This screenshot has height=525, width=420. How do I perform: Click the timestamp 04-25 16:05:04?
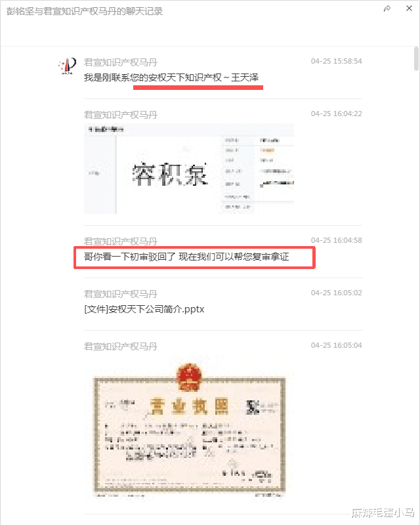[336, 346]
